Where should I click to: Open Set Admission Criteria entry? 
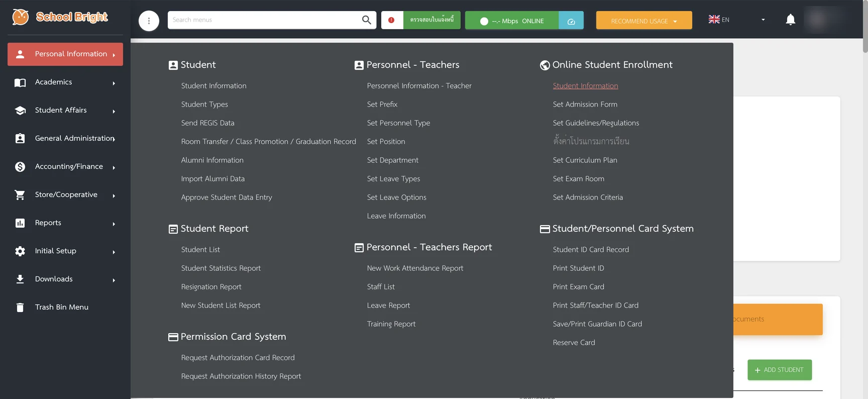(x=588, y=197)
